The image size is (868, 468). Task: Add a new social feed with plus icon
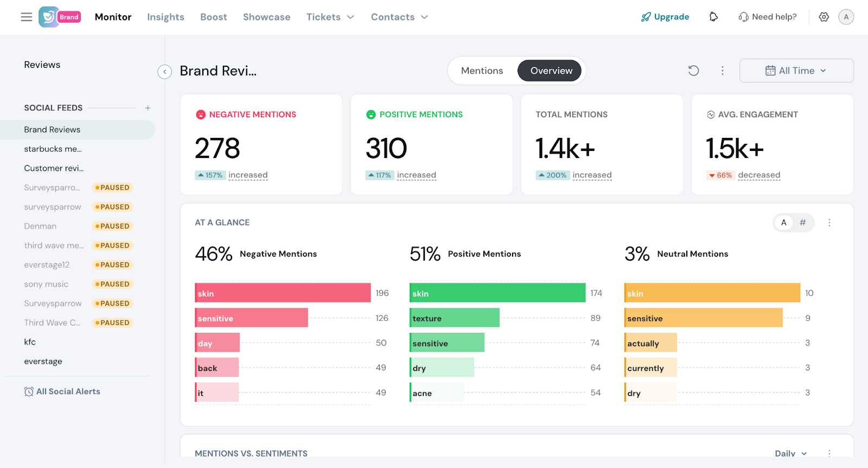click(x=148, y=108)
